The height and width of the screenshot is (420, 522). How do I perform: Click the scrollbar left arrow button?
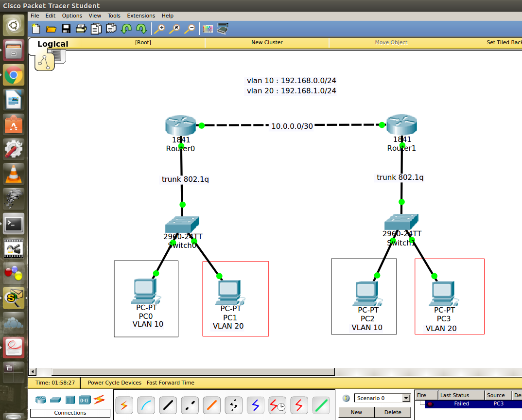coord(33,372)
